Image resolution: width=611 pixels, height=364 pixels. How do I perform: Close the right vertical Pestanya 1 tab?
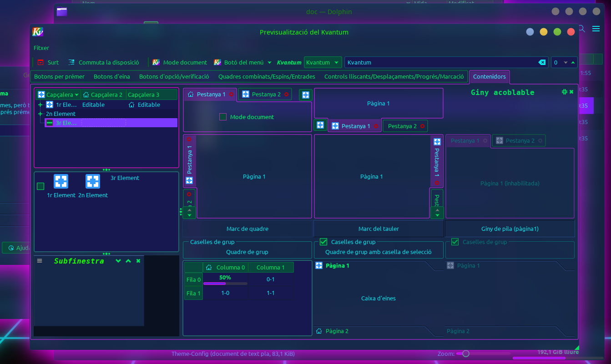click(x=437, y=183)
